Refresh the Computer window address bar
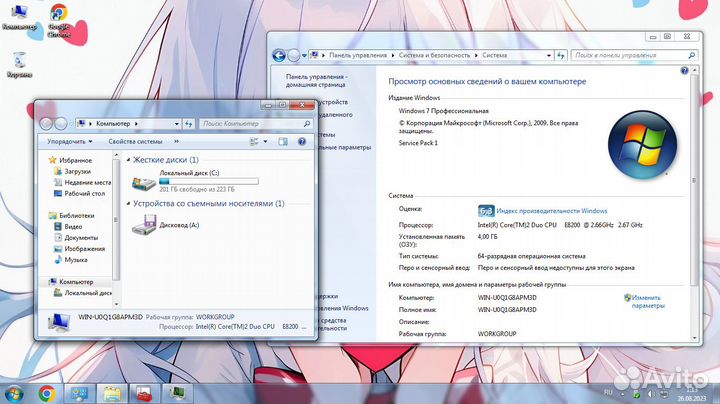This screenshot has width=720, height=404. tap(189, 124)
